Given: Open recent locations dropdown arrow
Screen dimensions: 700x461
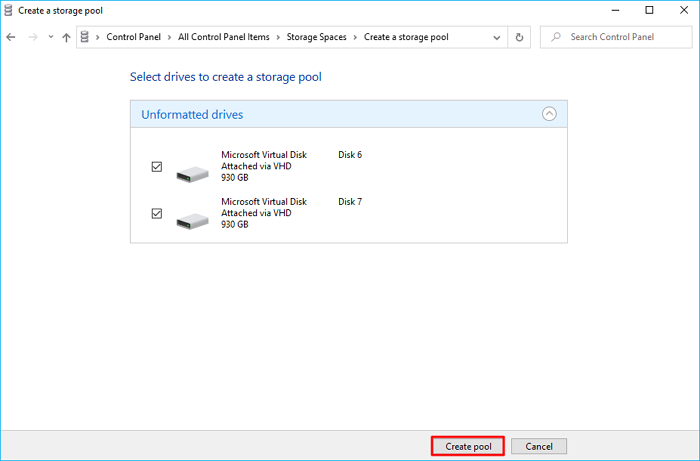Looking at the screenshot, I should pos(50,37).
